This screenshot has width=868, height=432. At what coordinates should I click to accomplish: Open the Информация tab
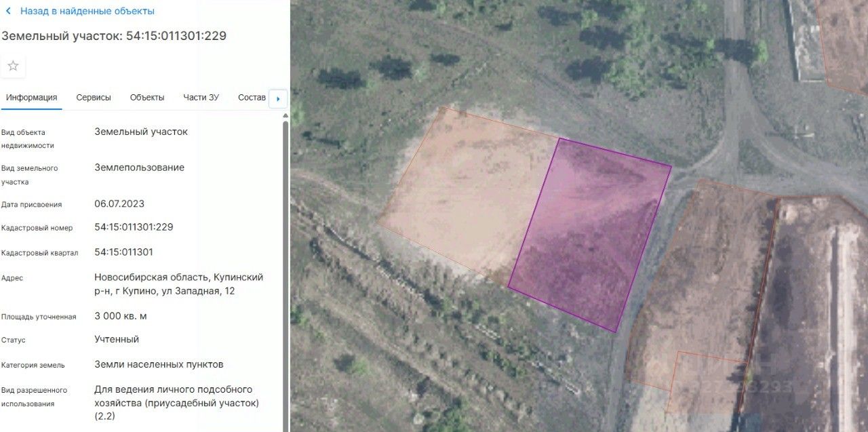[31, 98]
